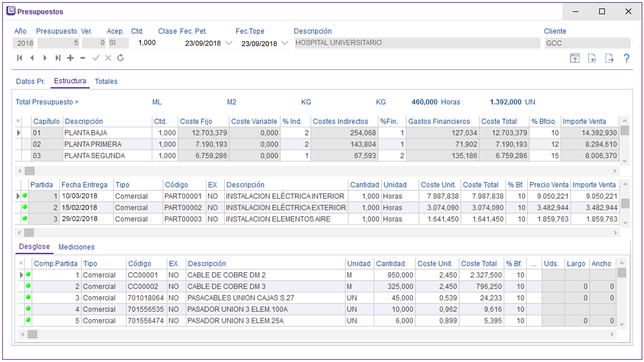This screenshot has width=644, height=362.
Task: Select the PLANTA BAJA row indicator arrow
Action: coord(18,133)
